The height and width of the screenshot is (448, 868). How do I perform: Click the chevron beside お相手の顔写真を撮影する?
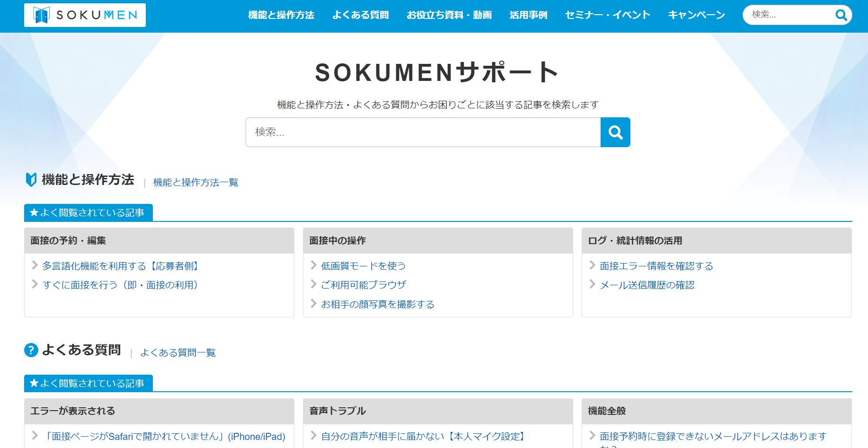pos(313,304)
